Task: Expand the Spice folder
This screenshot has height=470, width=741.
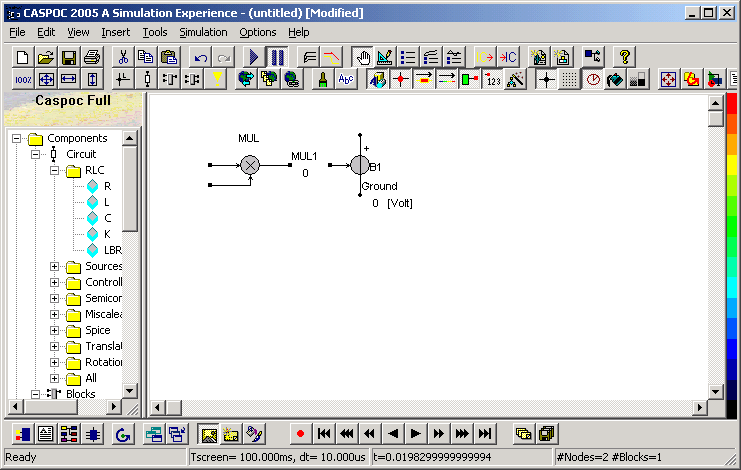Action: click(54, 331)
